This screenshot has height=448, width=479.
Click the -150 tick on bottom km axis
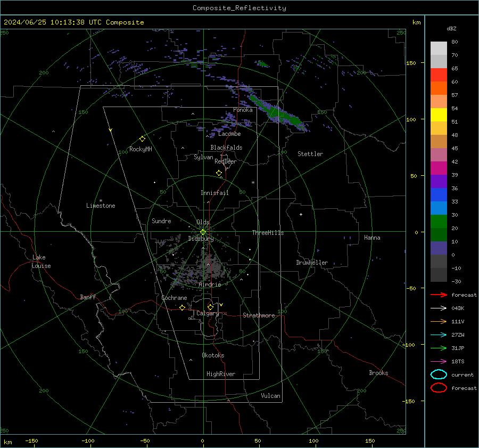31,441
